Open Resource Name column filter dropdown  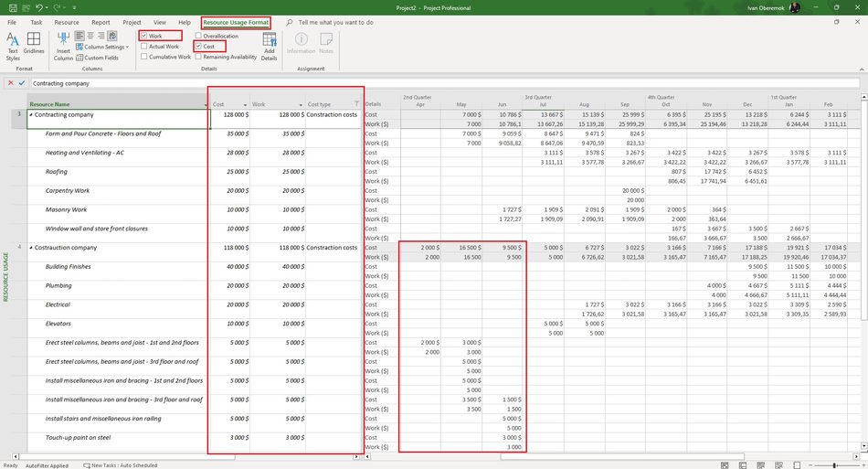[x=206, y=104]
